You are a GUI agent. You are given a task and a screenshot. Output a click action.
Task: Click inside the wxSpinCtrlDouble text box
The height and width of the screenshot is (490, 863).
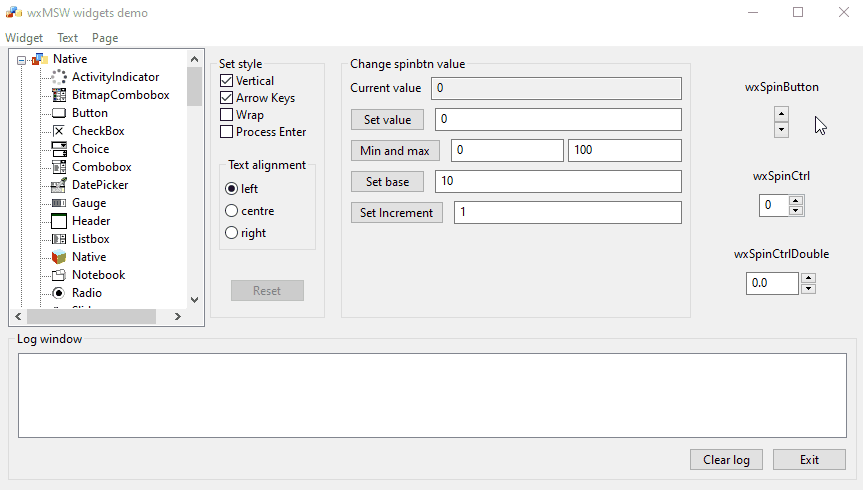click(772, 284)
